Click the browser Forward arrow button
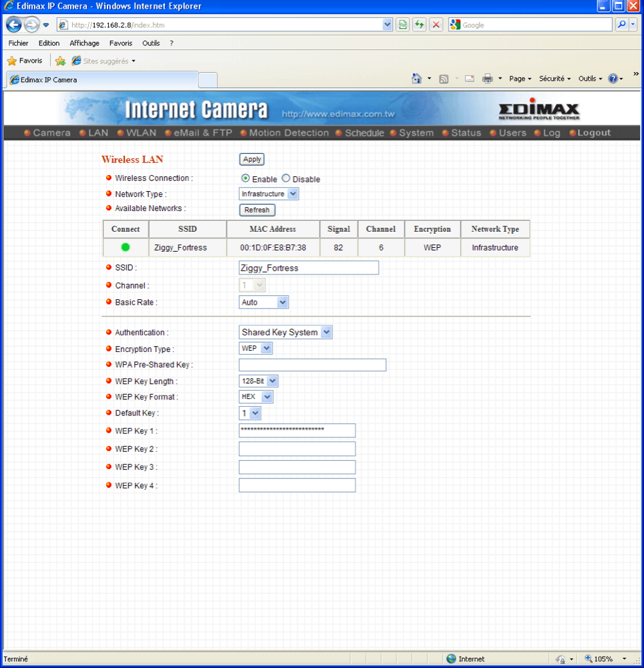 [31, 25]
